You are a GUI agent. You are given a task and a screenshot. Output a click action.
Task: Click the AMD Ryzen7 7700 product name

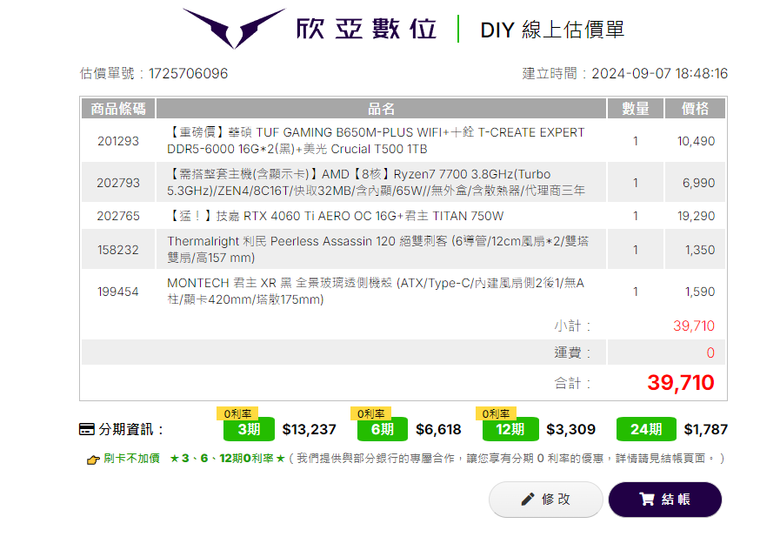376,182
